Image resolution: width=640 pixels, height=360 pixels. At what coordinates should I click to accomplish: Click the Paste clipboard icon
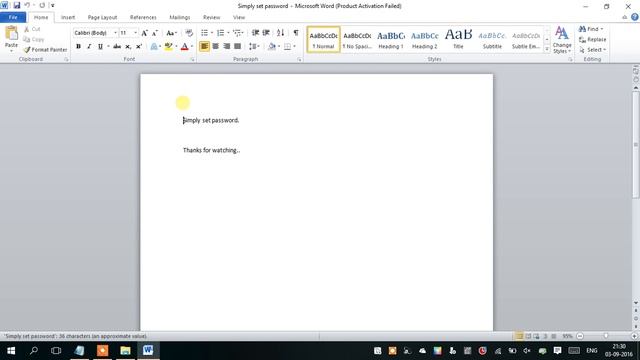coord(11,34)
